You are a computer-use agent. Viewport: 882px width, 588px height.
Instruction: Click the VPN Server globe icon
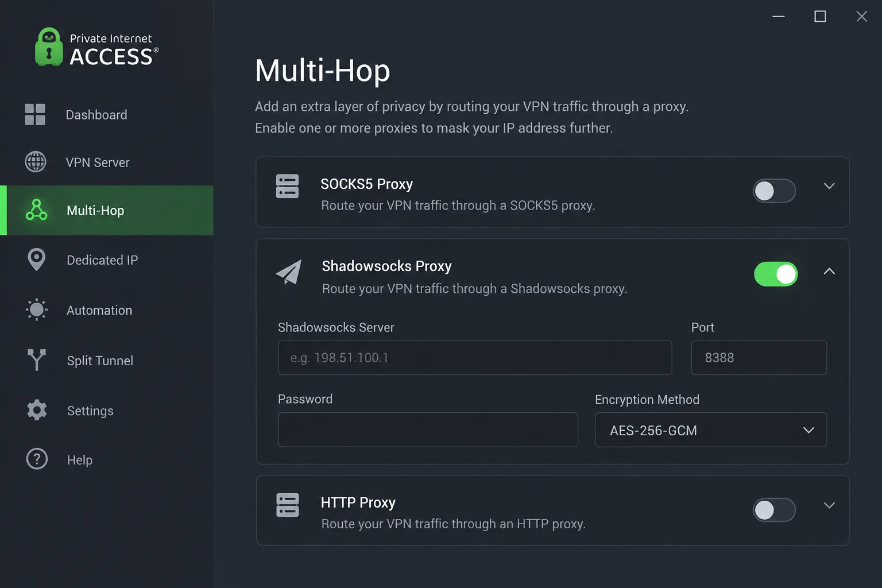tap(36, 162)
